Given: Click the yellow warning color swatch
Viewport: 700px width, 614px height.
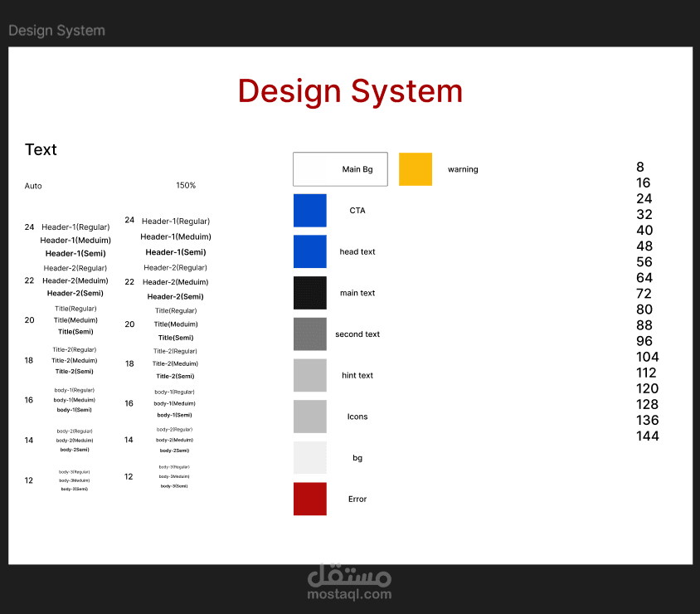Looking at the screenshot, I should 416,169.
